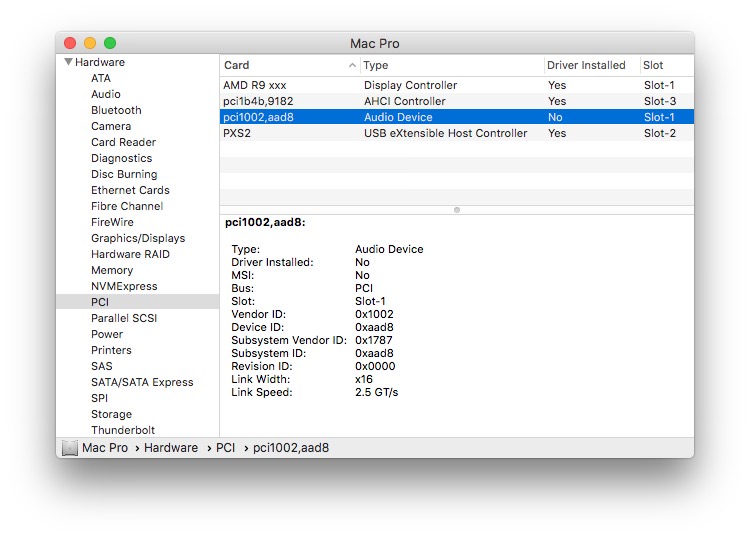Click the Card column sort arrow
This screenshot has height=538, width=750.
pos(352,65)
